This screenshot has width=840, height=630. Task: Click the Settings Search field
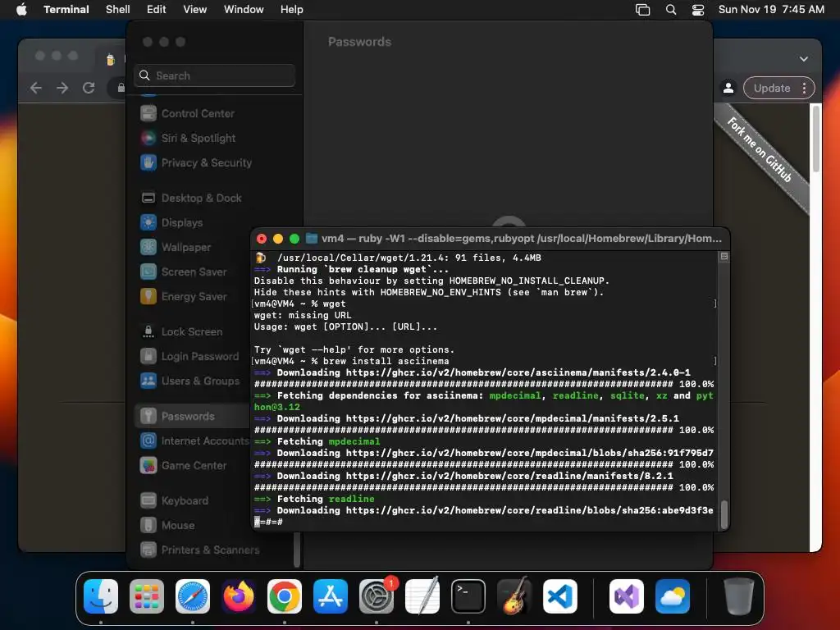pyautogui.click(x=214, y=75)
